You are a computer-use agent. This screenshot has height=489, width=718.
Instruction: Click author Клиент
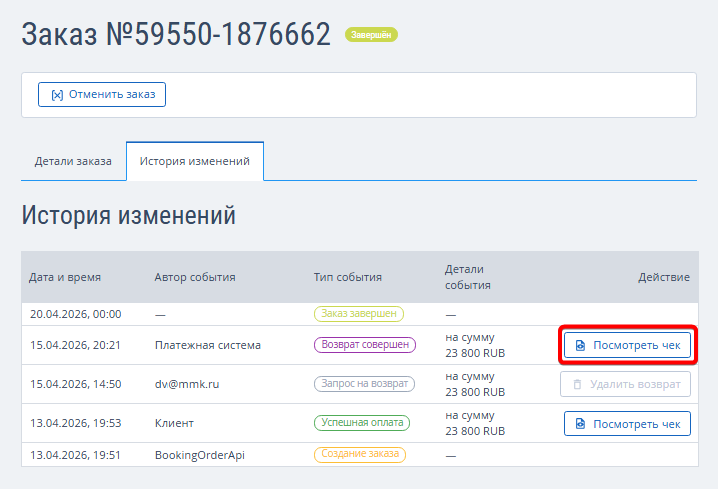coord(174,423)
